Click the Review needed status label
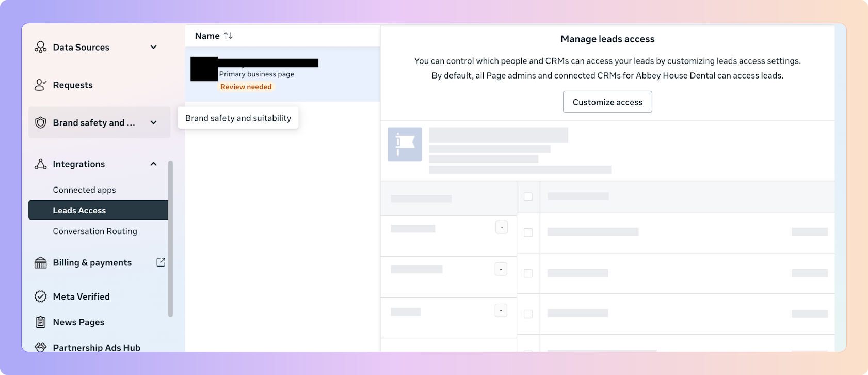The height and width of the screenshot is (375, 868). [x=246, y=87]
